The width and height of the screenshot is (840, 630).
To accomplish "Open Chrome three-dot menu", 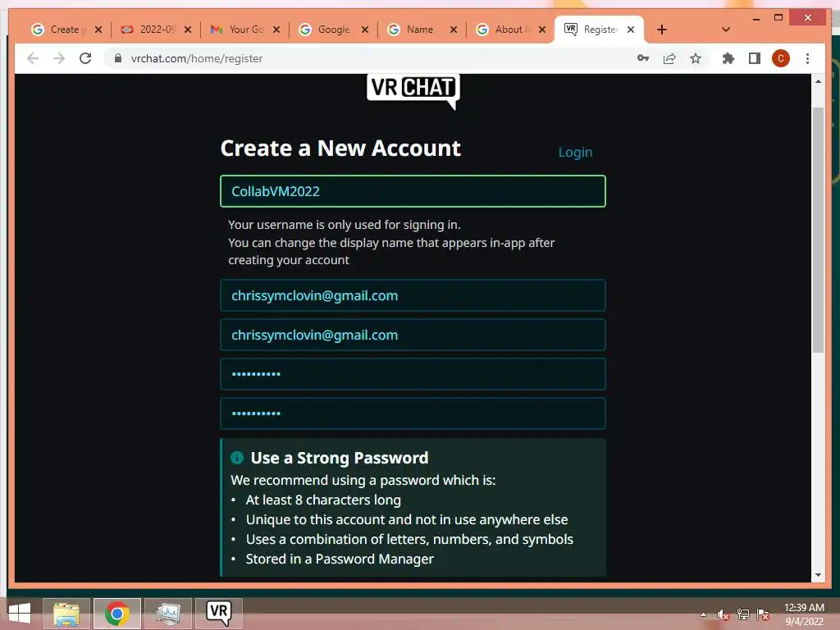I will [x=807, y=58].
